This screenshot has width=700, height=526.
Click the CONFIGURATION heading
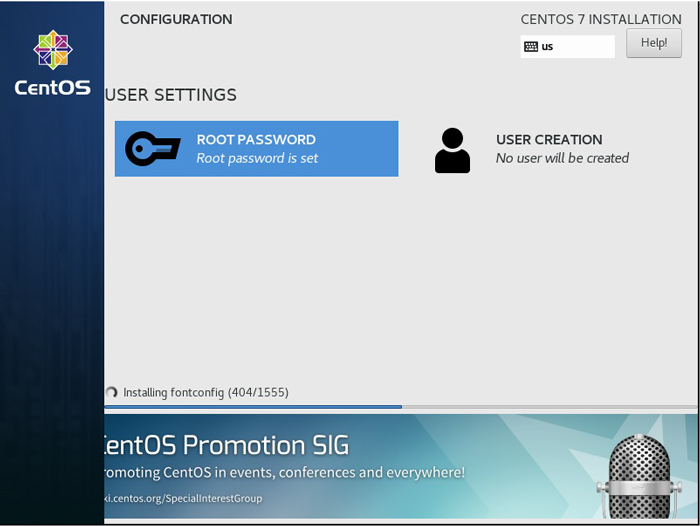pyautogui.click(x=176, y=19)
